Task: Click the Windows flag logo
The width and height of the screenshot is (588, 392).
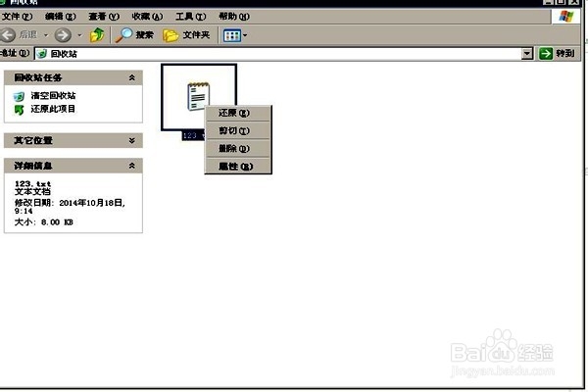Action: coord(565,17)
